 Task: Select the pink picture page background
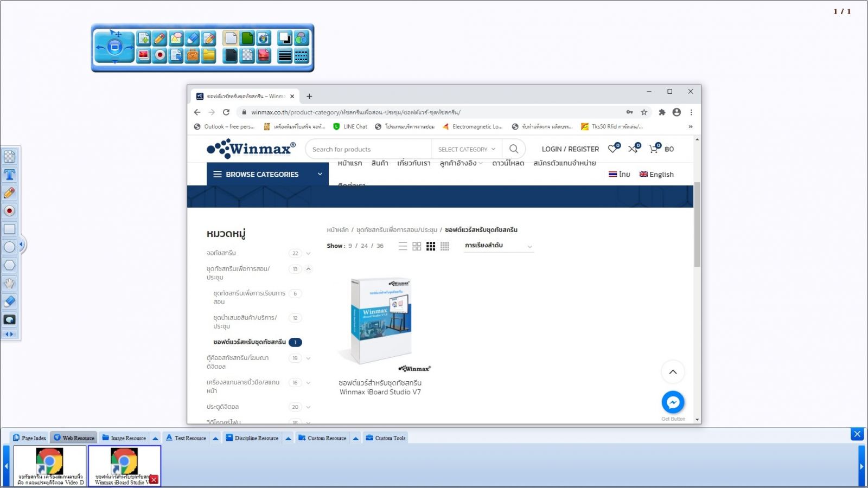pyautogui.click(x=264, y=55)
